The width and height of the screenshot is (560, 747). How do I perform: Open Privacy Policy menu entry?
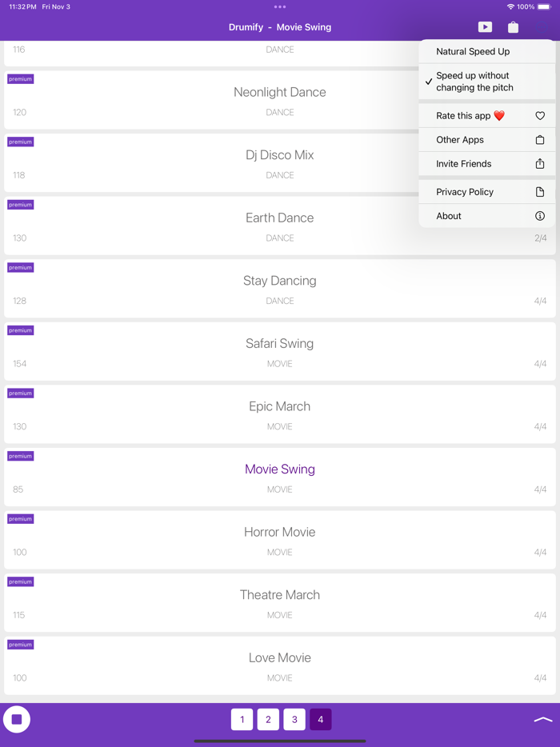(486, 192)
